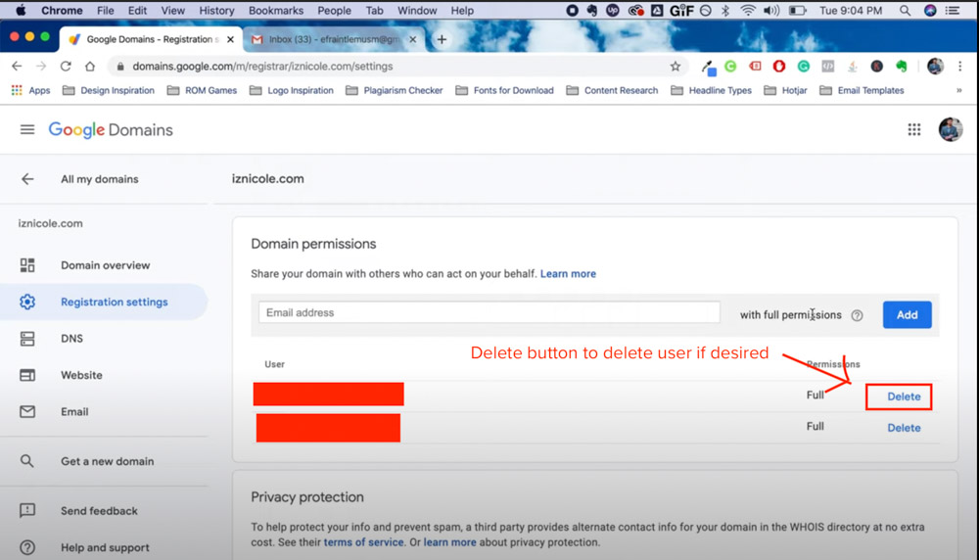Delete the second listed user
Screen dimensions: 979x560
pos(904,428)
